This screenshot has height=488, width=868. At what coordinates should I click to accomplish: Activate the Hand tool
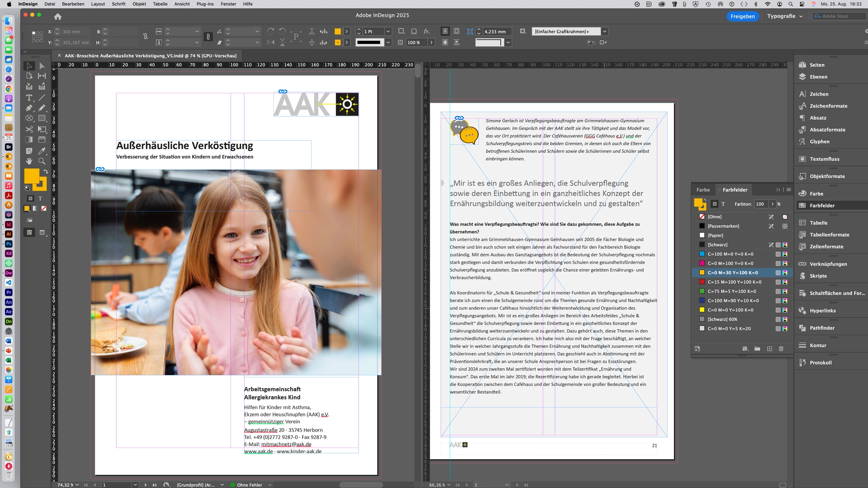(30, 161)
